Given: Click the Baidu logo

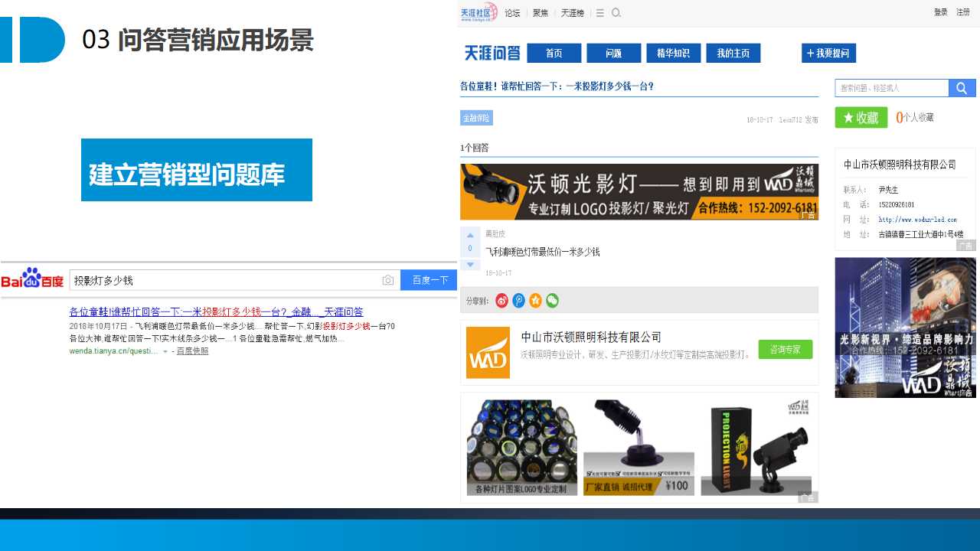Looking at the screenshot, I should pos(32,279).
